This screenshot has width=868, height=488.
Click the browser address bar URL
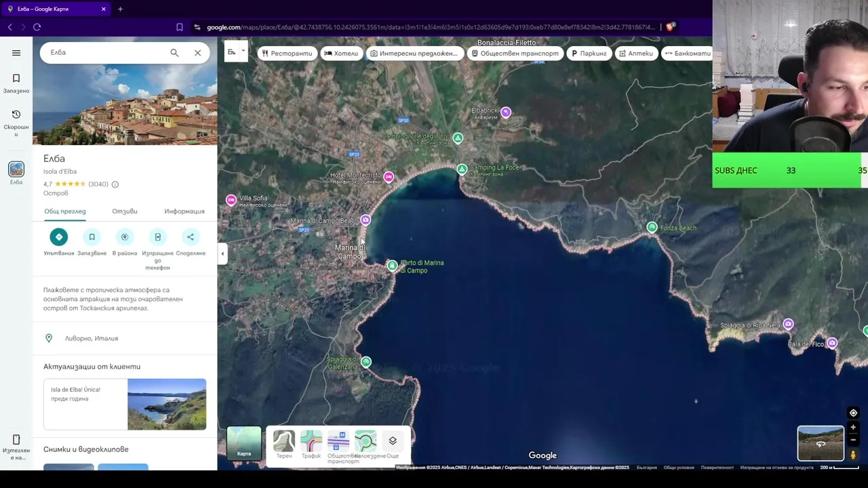(431, 27)
